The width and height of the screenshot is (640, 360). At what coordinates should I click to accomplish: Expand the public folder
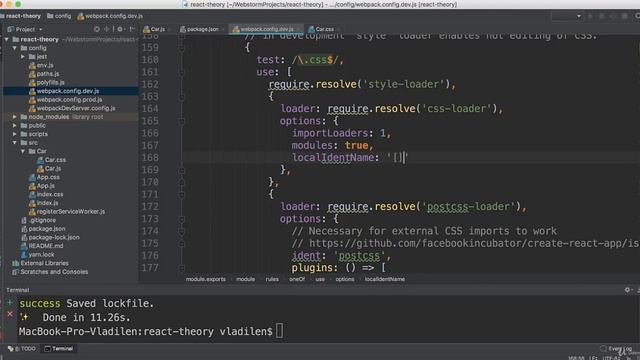pyautogui.click(x=15, y=125)
